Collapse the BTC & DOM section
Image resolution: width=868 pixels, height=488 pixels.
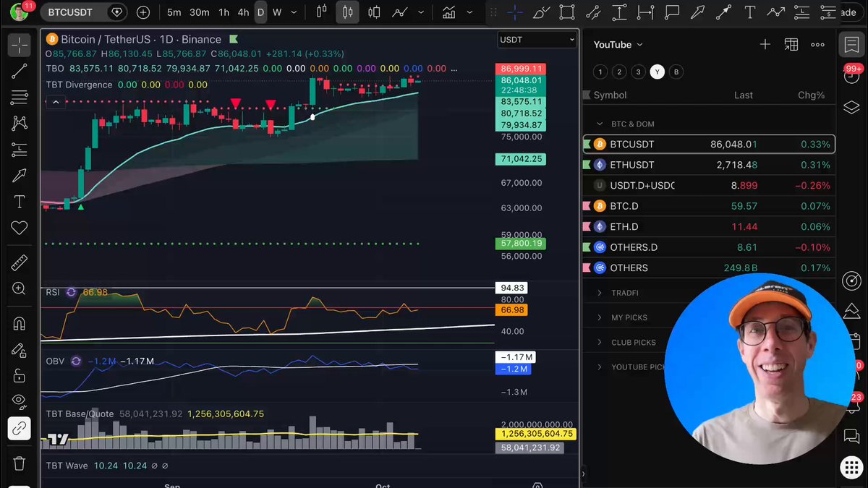tap(600, 124)
